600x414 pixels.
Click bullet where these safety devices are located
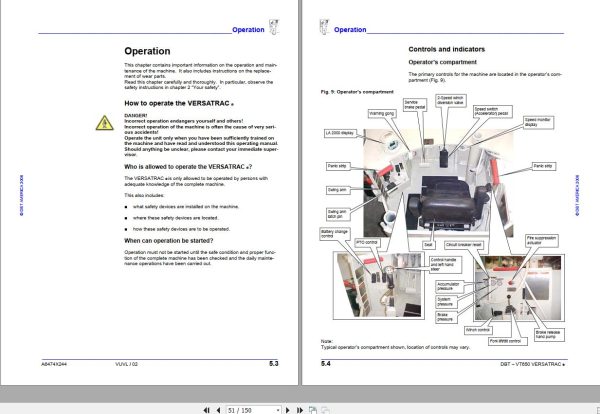(x=176, y=218)
